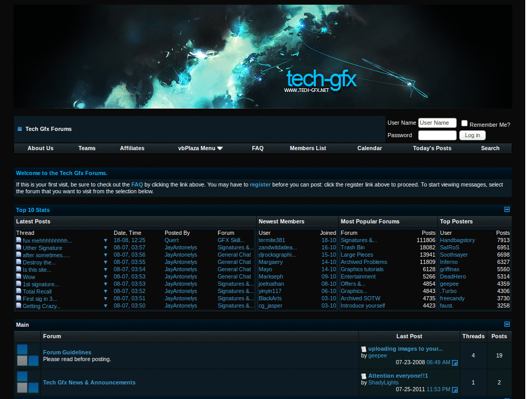Click the Tech Gfx News forum status icon

click(x=27, y=382)
